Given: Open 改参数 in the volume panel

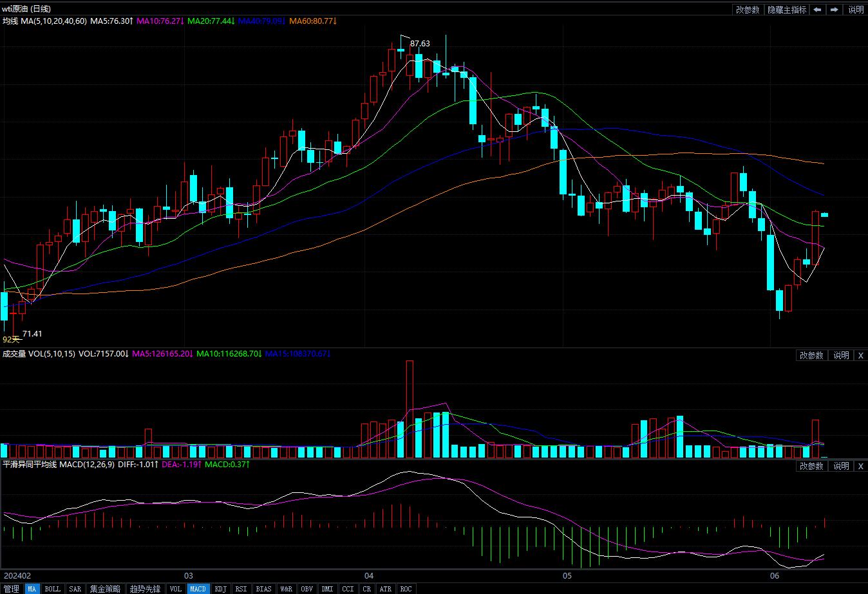Looking at the screenshot, I should [811, 355].
